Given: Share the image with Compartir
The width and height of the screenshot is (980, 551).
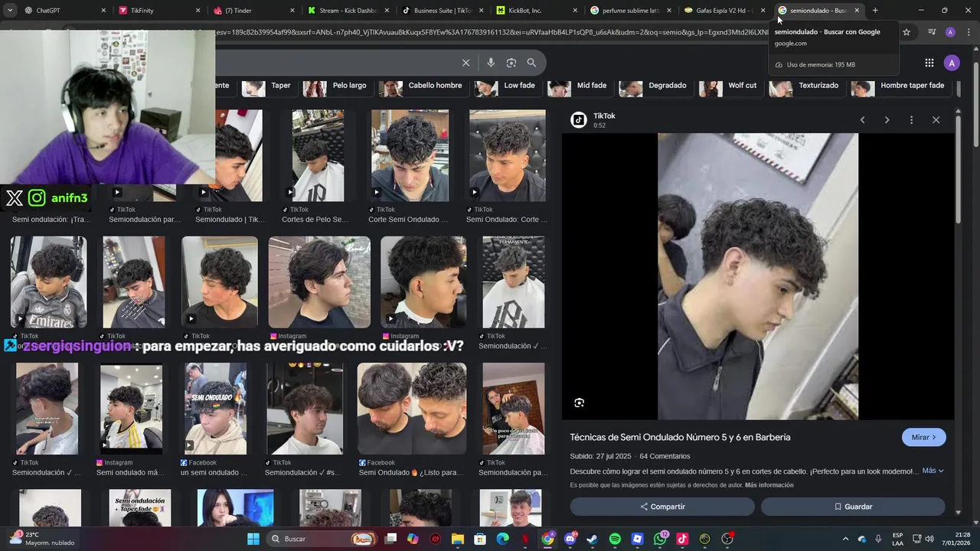Looking at the screenshot, I should click(x=662, y=507).
